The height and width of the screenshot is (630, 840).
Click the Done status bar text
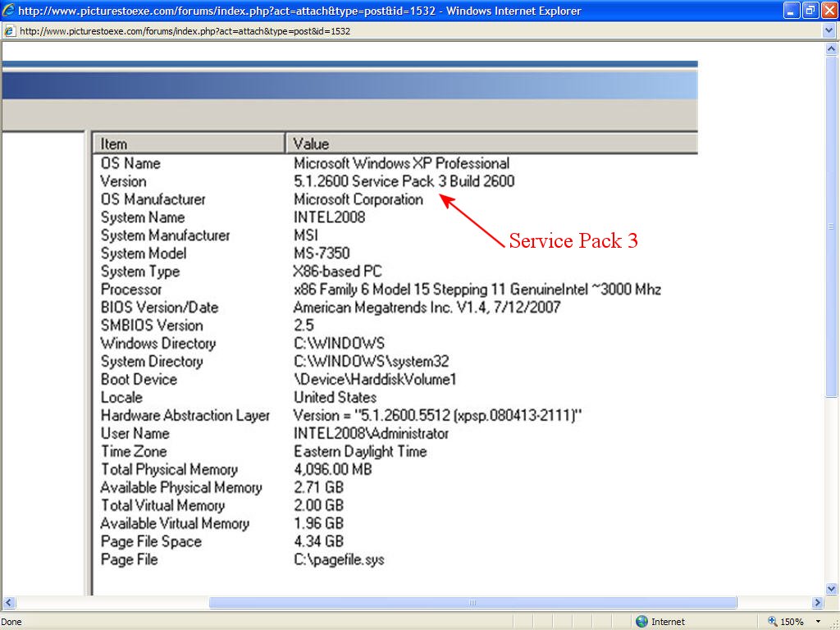point(11,622)
